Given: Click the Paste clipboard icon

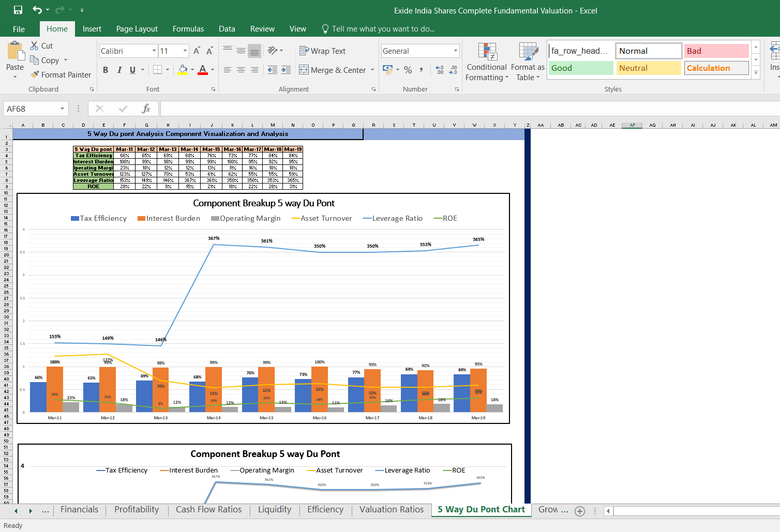Looking at the screenshot, I should 15,51.
